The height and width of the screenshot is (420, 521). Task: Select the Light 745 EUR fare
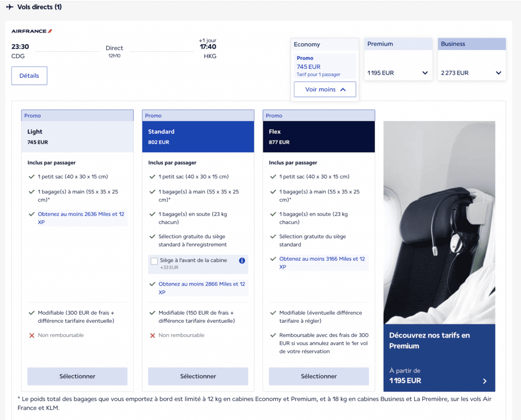pyautogui.click(x=77, y=376)
